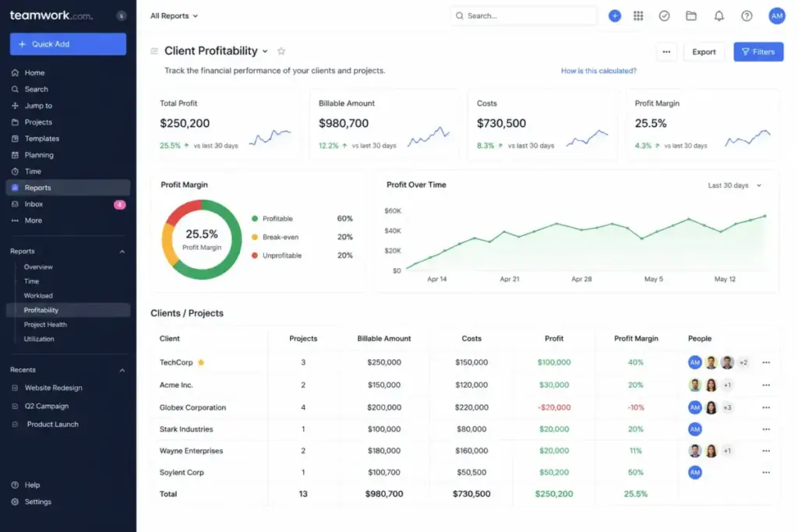Favorite the report with the star icon
The image size is (798, 532).
pos(281,51)
